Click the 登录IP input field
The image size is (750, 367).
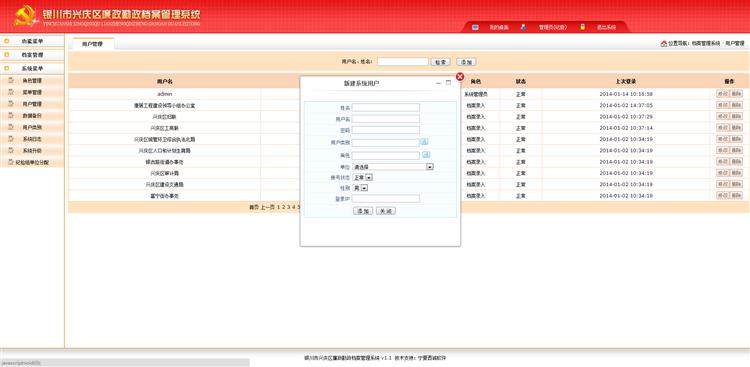[386, 199]
